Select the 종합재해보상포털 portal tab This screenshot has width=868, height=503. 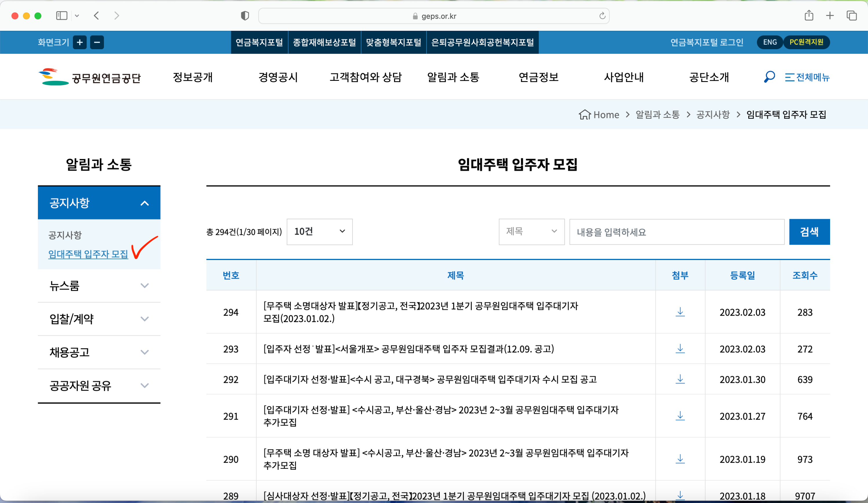pos(324,42)
